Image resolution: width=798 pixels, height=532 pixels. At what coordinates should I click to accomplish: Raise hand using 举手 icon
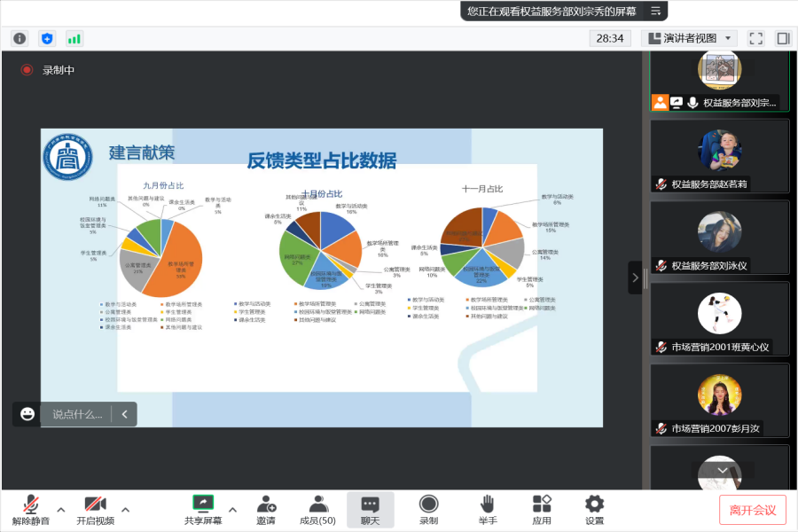[x=487, y=510]
